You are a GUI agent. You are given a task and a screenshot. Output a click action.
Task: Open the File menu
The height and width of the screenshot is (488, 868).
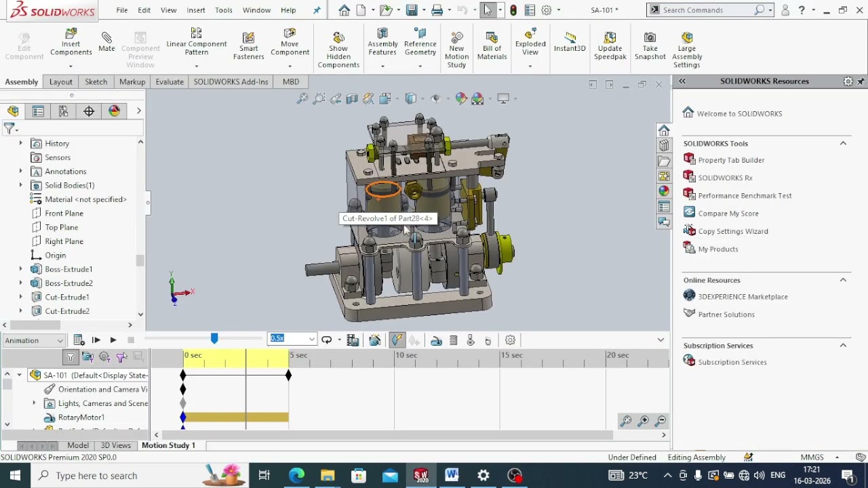tap(122, 10)
